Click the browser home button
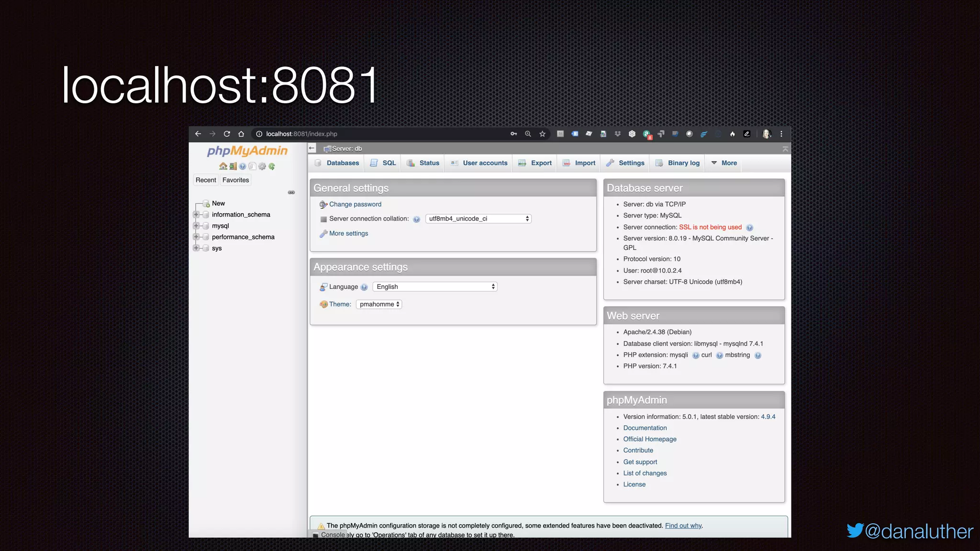The image size is (980, 551). click(241, 134)
